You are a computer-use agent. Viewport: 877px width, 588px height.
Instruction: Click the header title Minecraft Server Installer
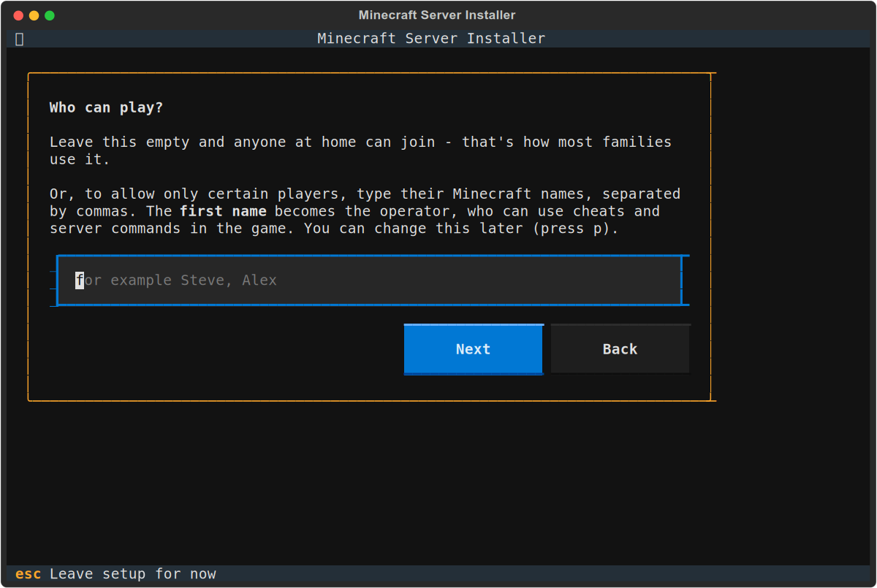point(431,39)
